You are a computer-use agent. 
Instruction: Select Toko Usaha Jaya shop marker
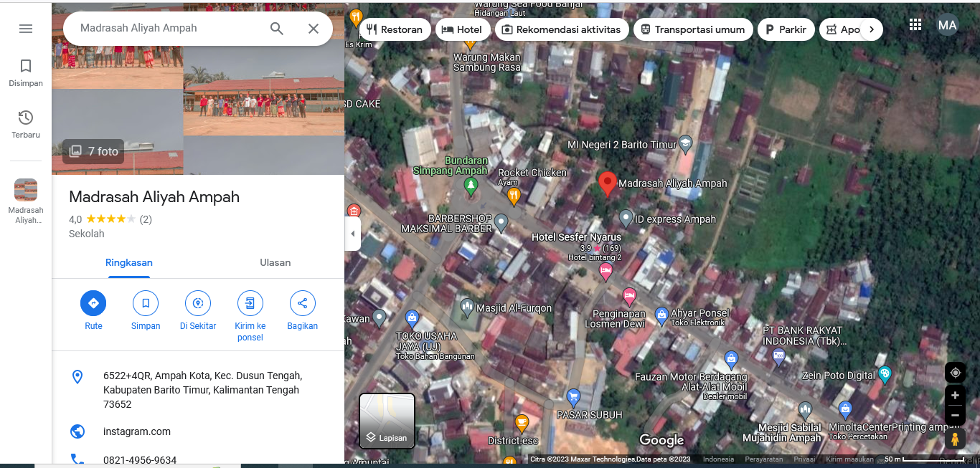coord(412,317)
